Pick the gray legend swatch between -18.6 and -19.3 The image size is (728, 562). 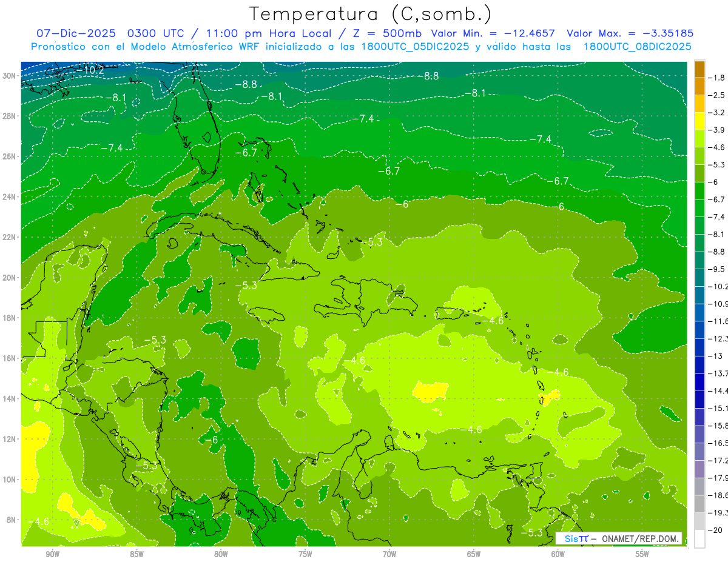coord(699,504)
